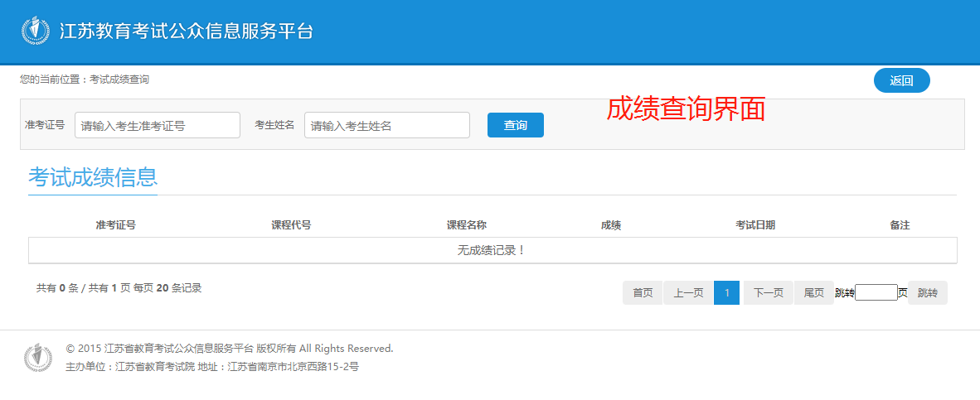Click the page jump number input box

876,292
